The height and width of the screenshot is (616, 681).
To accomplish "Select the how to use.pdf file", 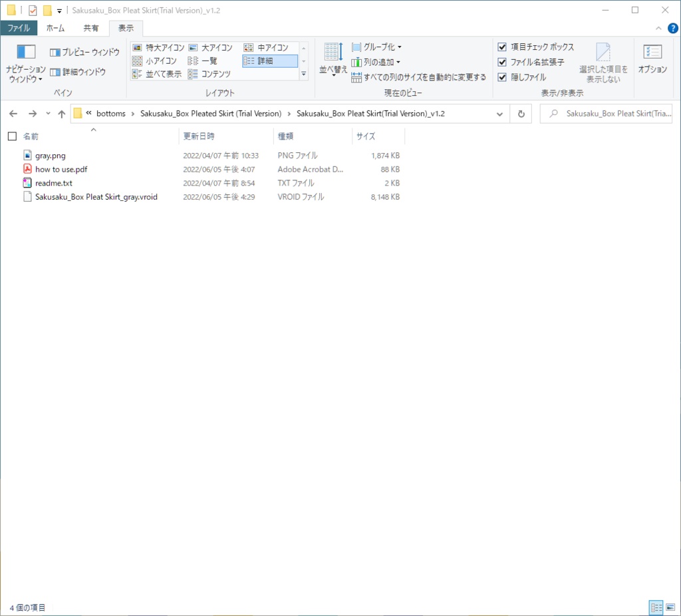I will 61,170.
